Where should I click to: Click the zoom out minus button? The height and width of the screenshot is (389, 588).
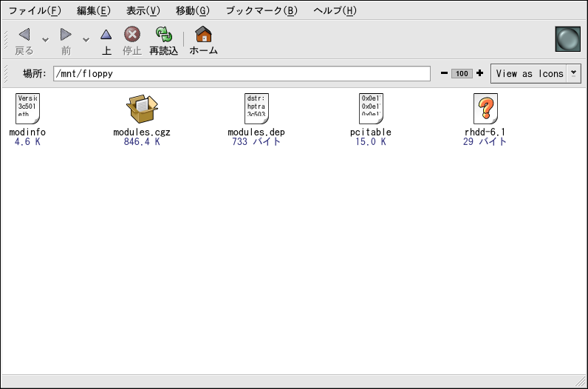point(444,73)
